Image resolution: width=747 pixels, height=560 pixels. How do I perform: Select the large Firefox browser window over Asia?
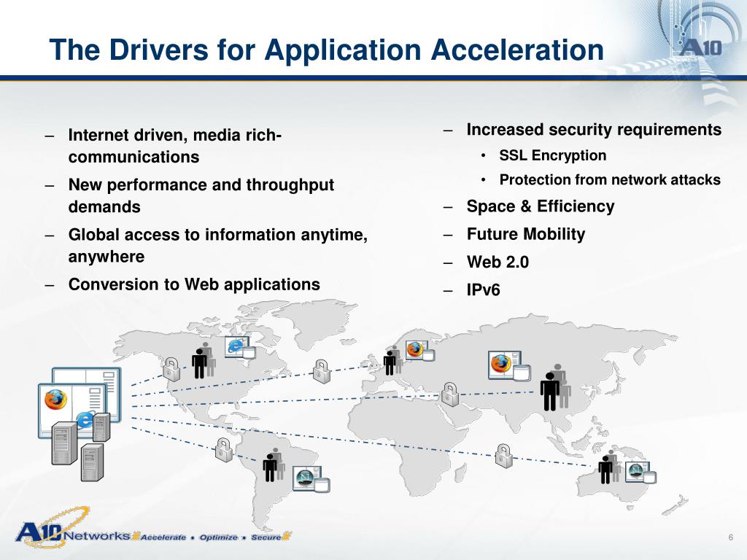coord(509,366)
